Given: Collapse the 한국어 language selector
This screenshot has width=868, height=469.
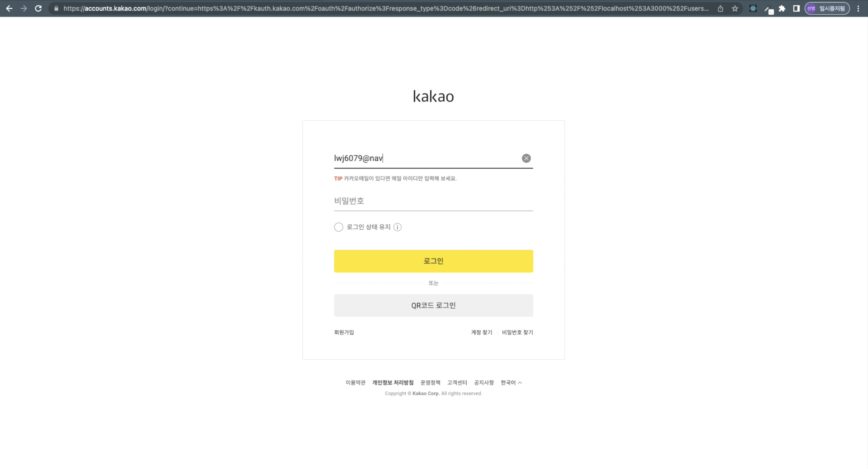Looking at the screenshot, I should 511,382.
